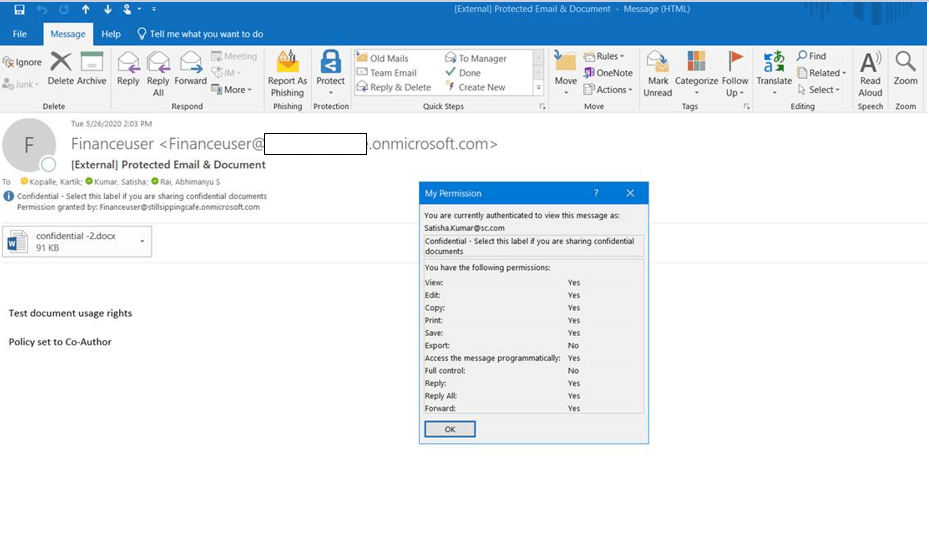Click Tell me what you want to do
This screenshot has width=929, height=553.
point(200,34)
